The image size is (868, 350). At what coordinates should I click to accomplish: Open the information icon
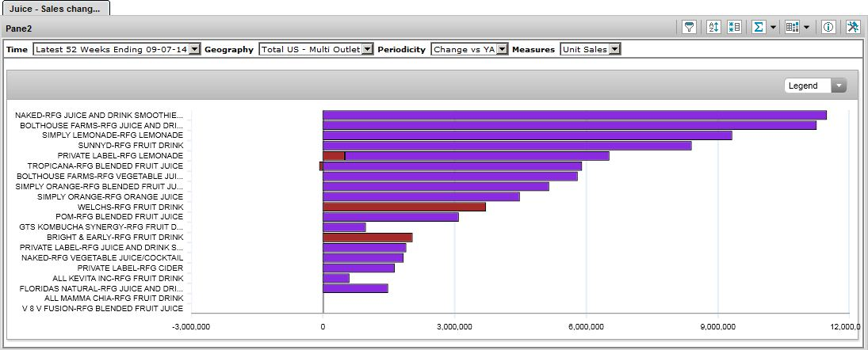coord(828,27)
